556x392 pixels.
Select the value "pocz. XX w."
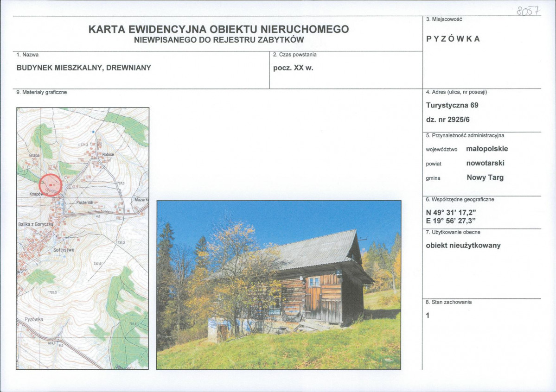[293, 68]
